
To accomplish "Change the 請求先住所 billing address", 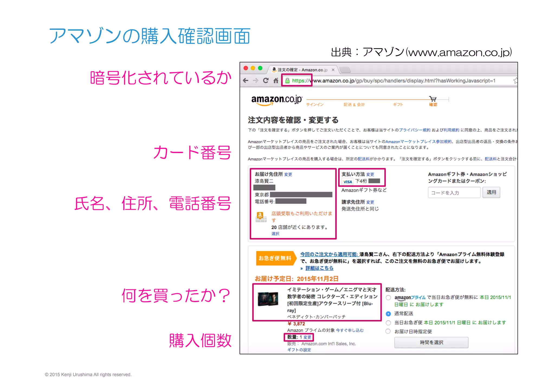I will tap(370, 202).
